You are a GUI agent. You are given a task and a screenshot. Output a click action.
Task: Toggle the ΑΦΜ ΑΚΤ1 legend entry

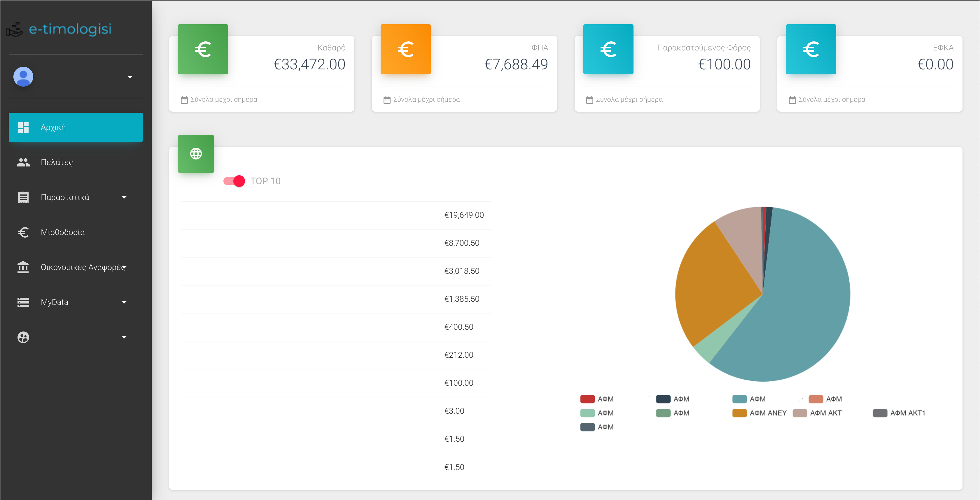(899, 413)
